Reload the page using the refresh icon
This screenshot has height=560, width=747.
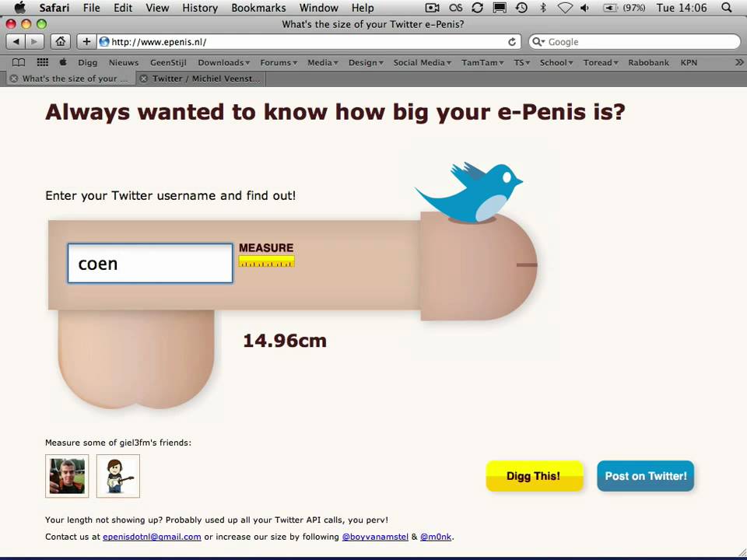[x=512, y=42]
